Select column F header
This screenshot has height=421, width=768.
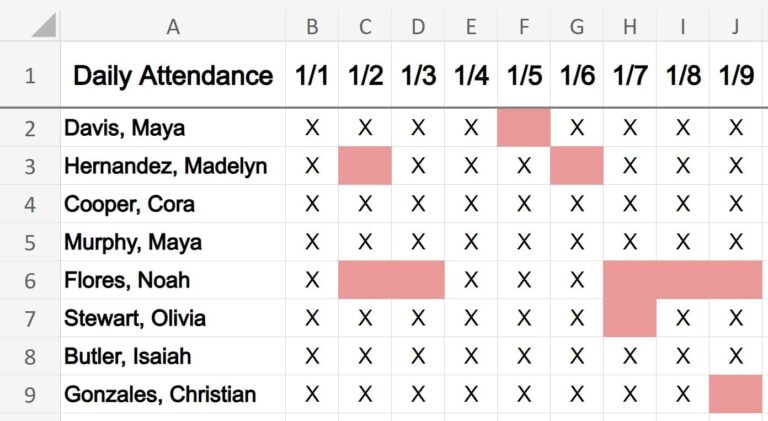[x=524, y=26]
